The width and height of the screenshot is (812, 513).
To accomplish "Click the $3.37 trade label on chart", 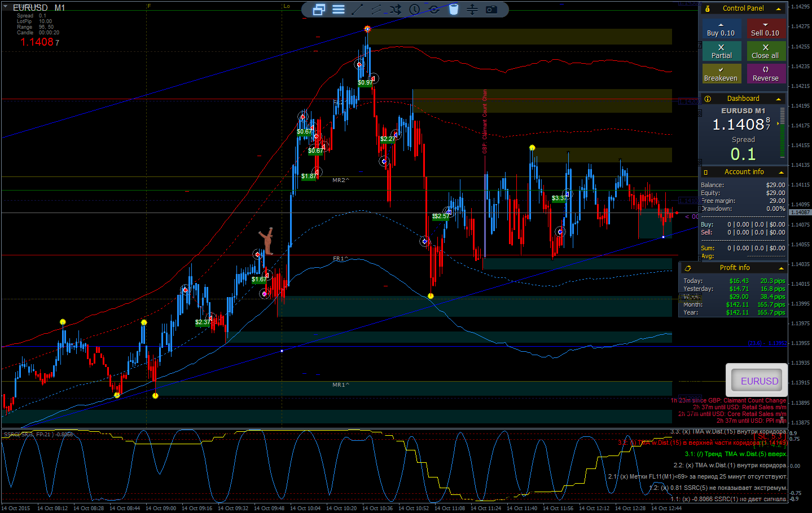I will 559,198.
